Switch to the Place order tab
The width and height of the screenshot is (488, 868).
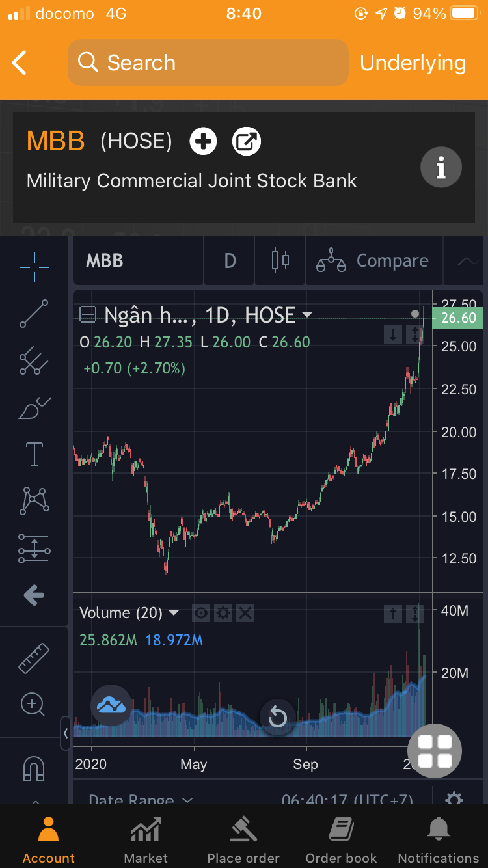243,839
